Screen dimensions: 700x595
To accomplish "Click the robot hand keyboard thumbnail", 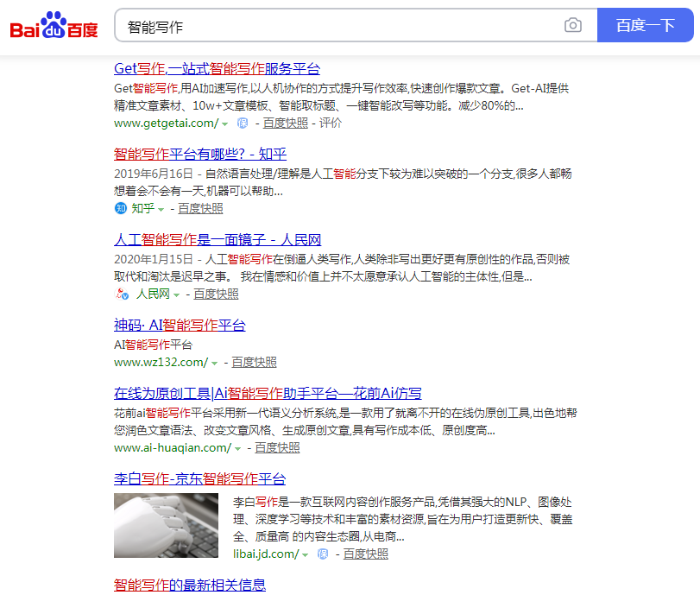I will tap(166, 525).
